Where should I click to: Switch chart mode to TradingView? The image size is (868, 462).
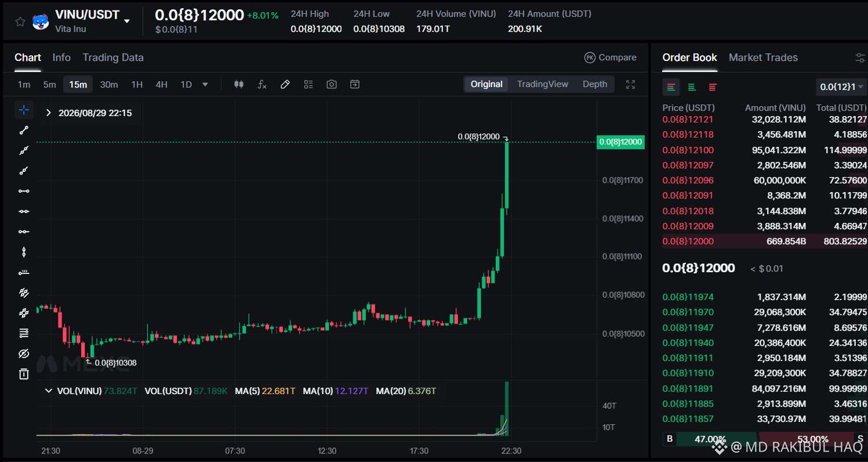543,84
